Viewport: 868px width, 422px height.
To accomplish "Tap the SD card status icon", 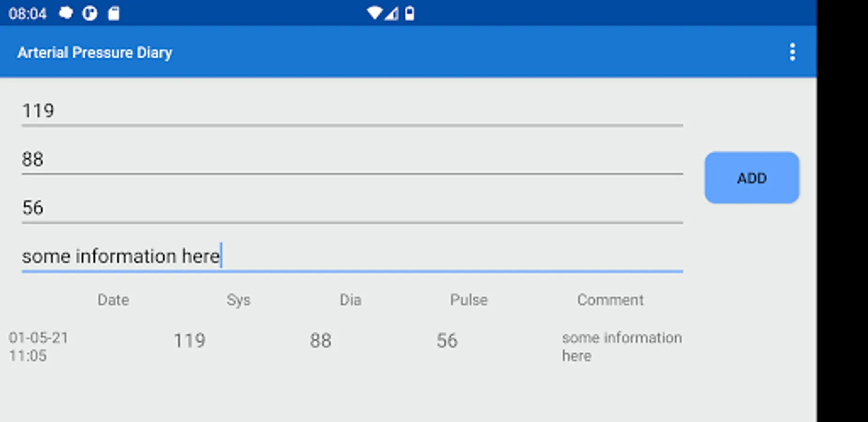I will pos(113,13).
